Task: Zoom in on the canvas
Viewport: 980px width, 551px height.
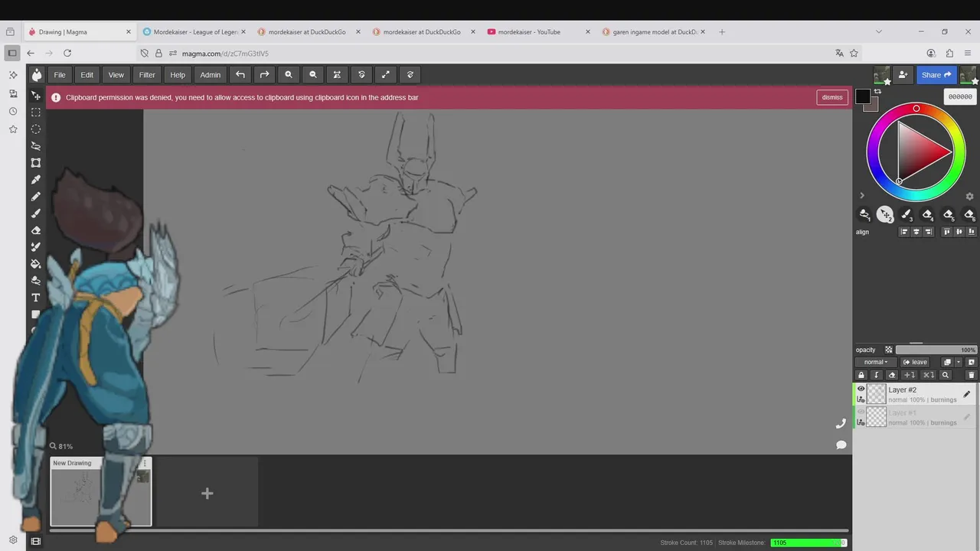Action: [289, 74]
